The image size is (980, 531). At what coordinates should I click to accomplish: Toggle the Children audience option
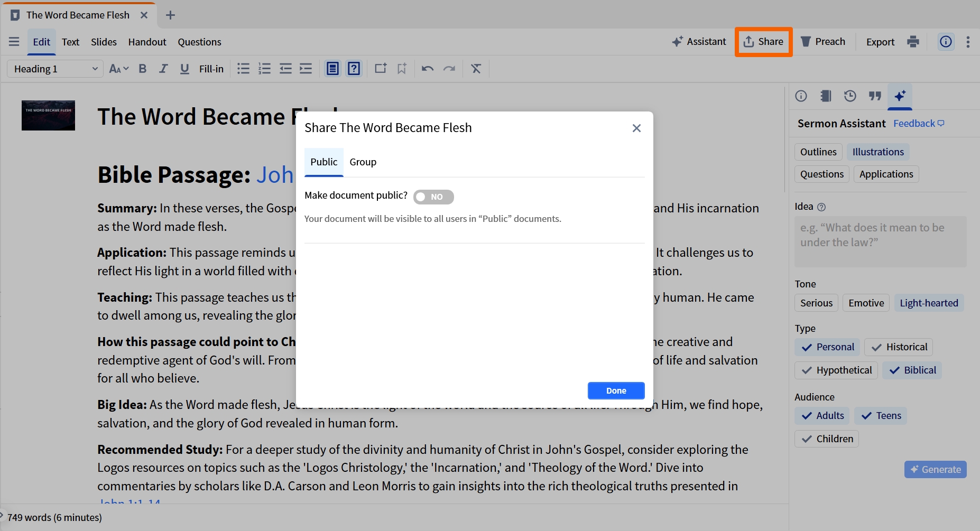tap(827, 439)
